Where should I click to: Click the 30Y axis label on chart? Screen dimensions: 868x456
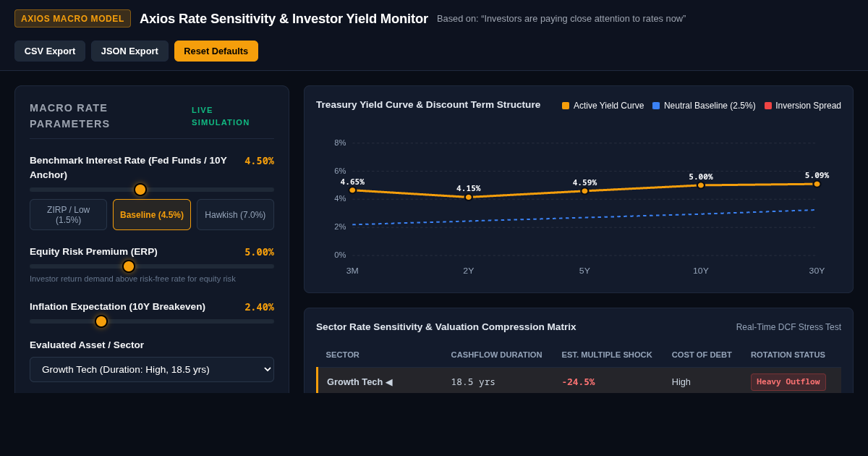click(x=817, y=271)
